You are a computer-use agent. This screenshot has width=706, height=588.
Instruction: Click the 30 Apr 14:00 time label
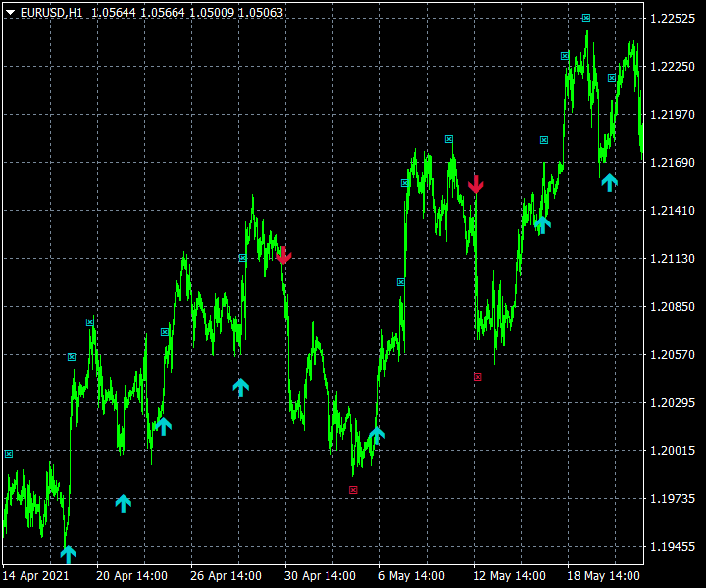[320, 576]
